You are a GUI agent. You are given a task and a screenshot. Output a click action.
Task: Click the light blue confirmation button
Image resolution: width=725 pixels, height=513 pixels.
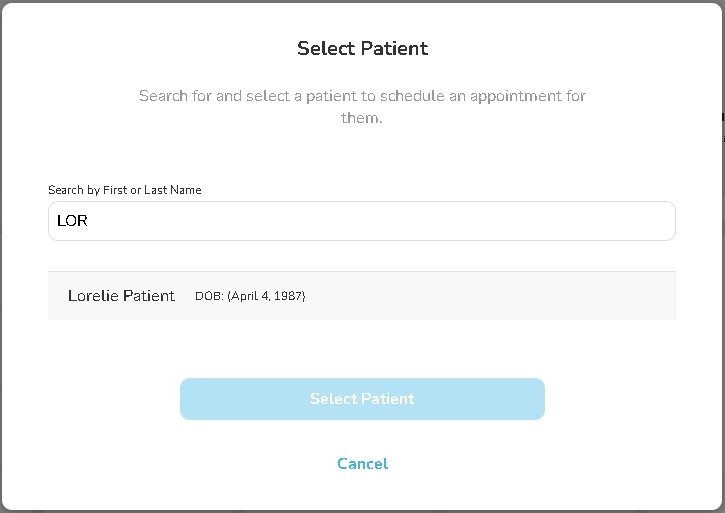click(362, 399)
